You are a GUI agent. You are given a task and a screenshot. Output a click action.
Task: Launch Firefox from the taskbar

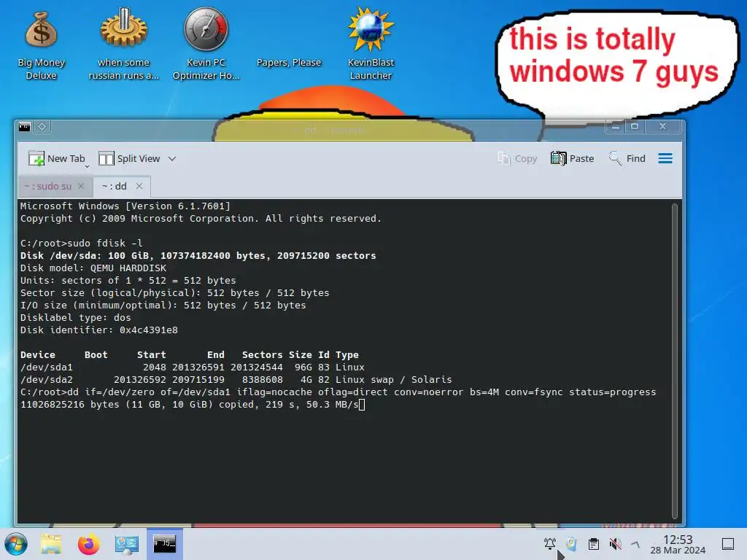pyautogui.click(x=88, y=544)
